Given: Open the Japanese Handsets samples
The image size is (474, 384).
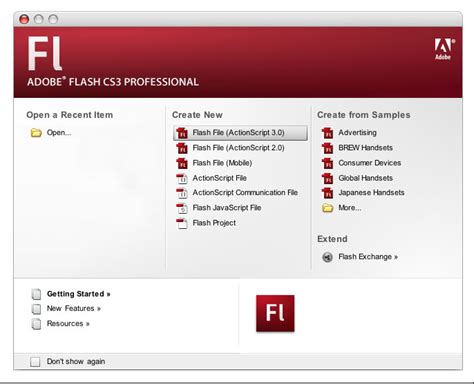Looking at the screenshot, I should 371,193.
